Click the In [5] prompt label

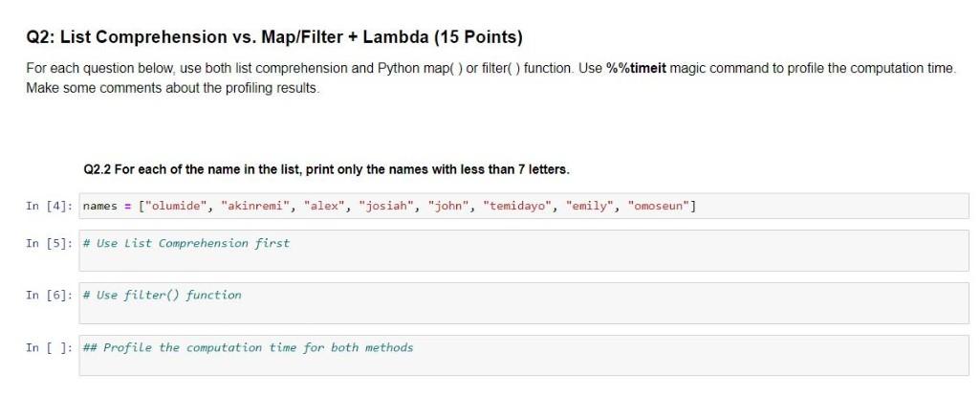pyautogui.click(x=50, y=244)
